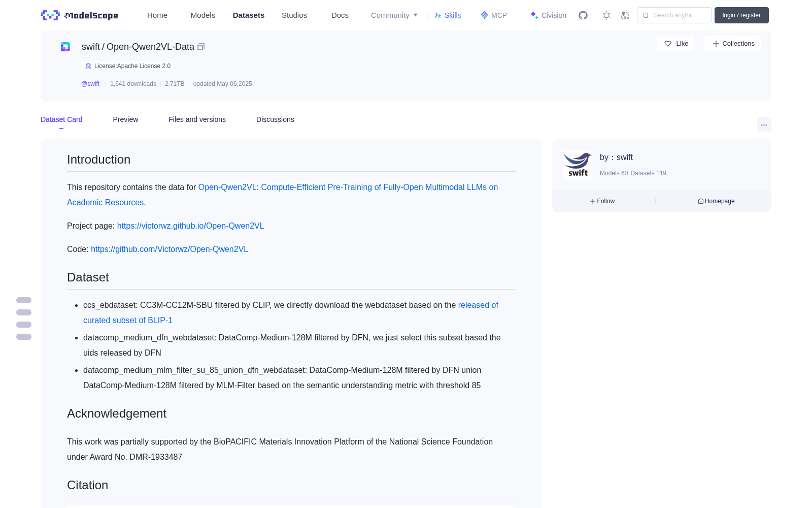This screenshot has width=812, height=508.
Task: Focus the search input field
Action: coord(674,15)
